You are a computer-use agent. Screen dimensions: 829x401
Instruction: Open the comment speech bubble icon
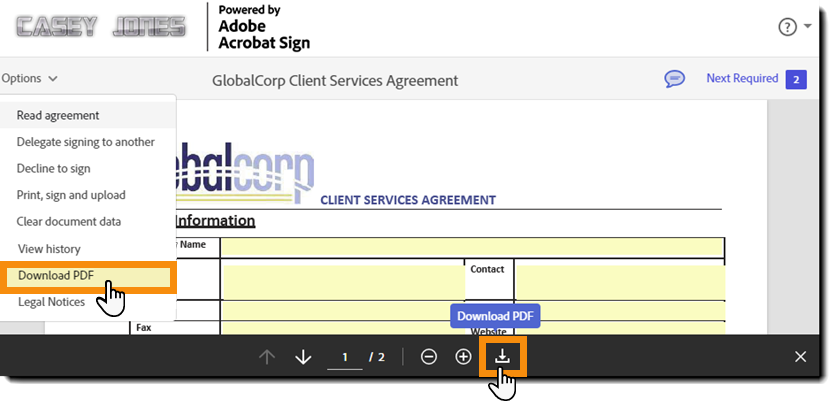(x=675, y=78)
